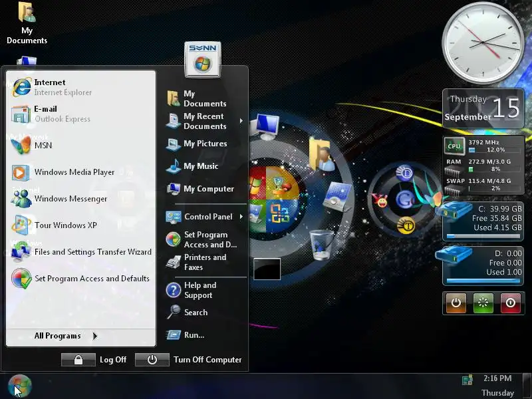This screenshot has height=399, width=532.
Task: Open My Documents desktop icon
Action: [x=27, y=23]
